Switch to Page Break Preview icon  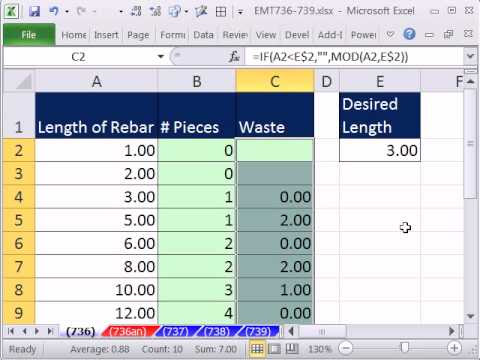tap(292, 349)
